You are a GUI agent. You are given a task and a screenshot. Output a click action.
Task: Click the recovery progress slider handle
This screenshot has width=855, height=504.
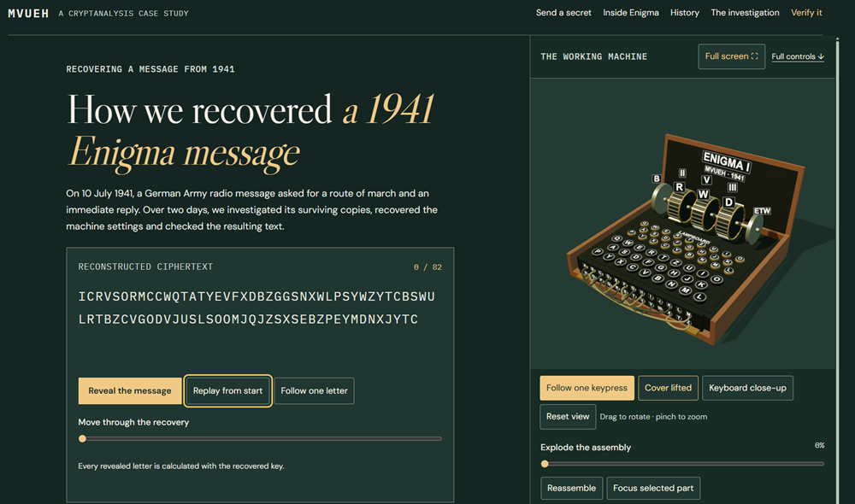tap(82, 438)
